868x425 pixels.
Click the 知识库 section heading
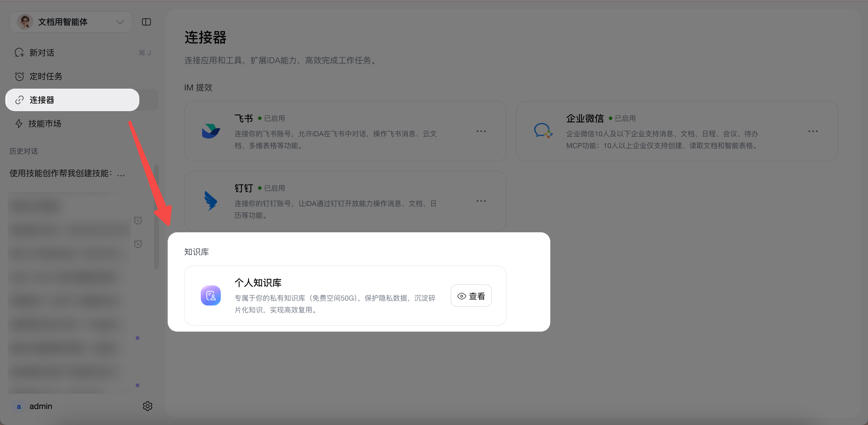(x=197, y=252)
